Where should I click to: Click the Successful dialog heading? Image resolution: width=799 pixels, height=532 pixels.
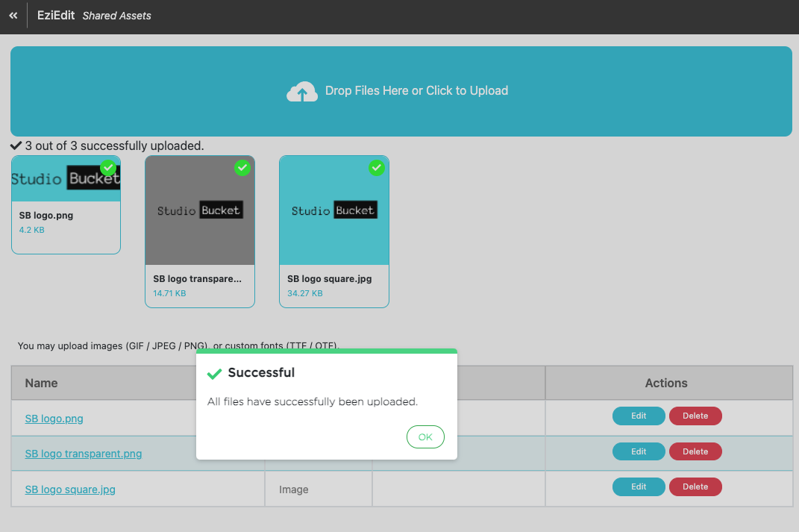click(x=261, y=372)
